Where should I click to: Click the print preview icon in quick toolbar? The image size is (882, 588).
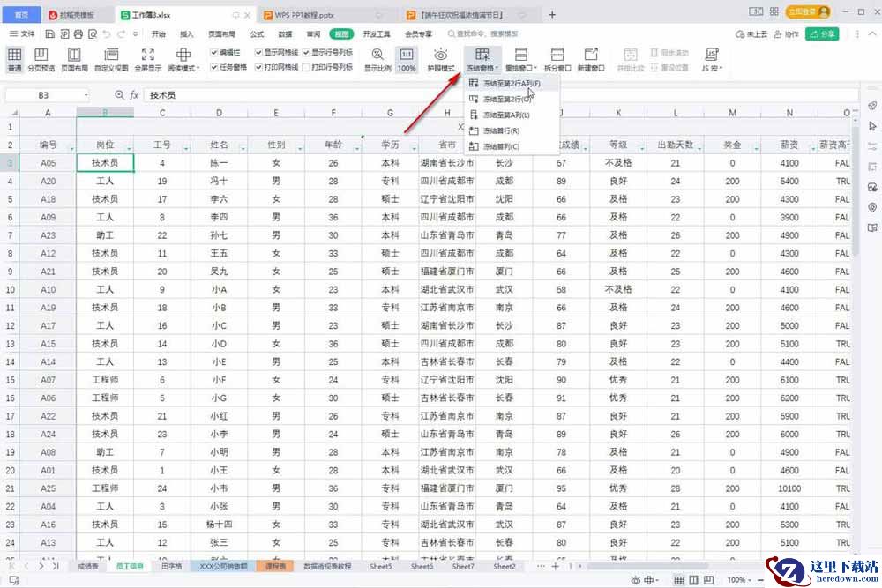[93, 34]
